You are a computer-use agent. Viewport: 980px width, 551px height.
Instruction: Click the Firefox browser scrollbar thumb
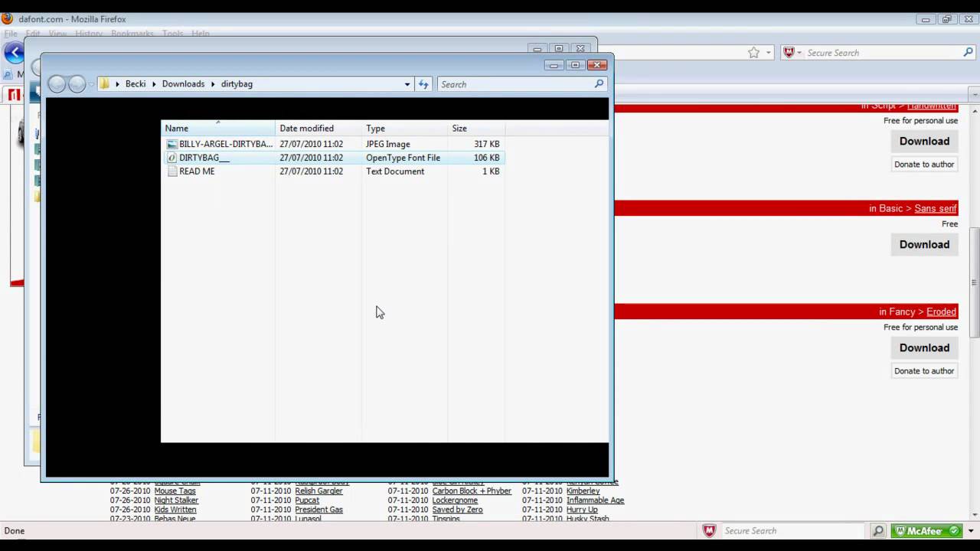click(975, 283)
